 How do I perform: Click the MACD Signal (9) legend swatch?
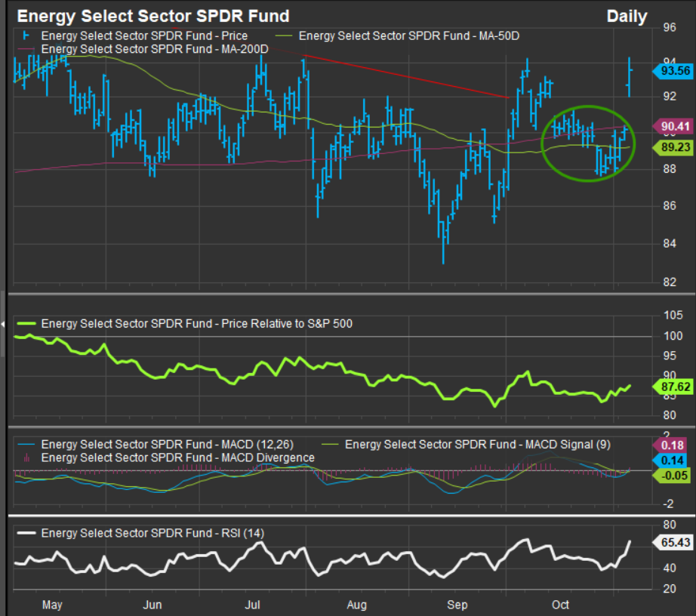tap(330, 444)
